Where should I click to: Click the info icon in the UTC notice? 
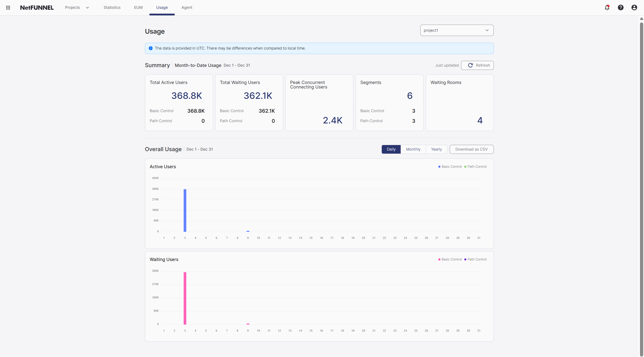point(150,48)
